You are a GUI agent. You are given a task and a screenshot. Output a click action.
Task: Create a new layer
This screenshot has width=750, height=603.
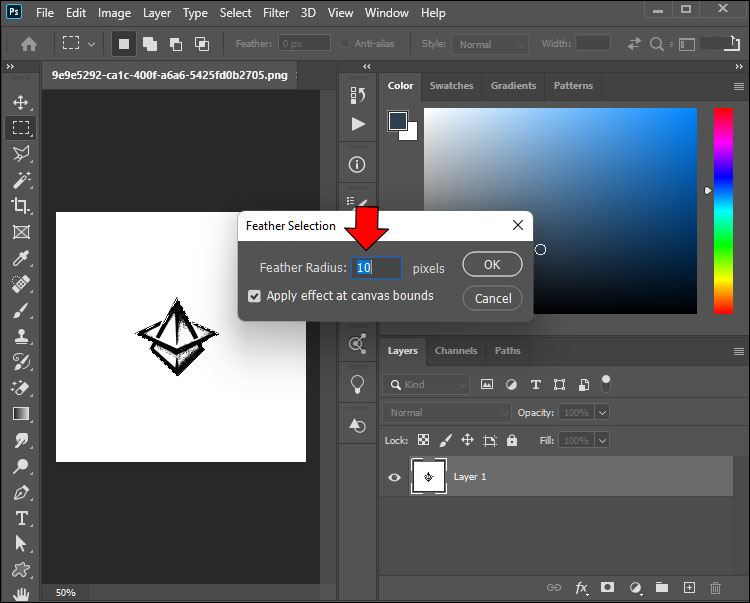[x=689, y=588]
